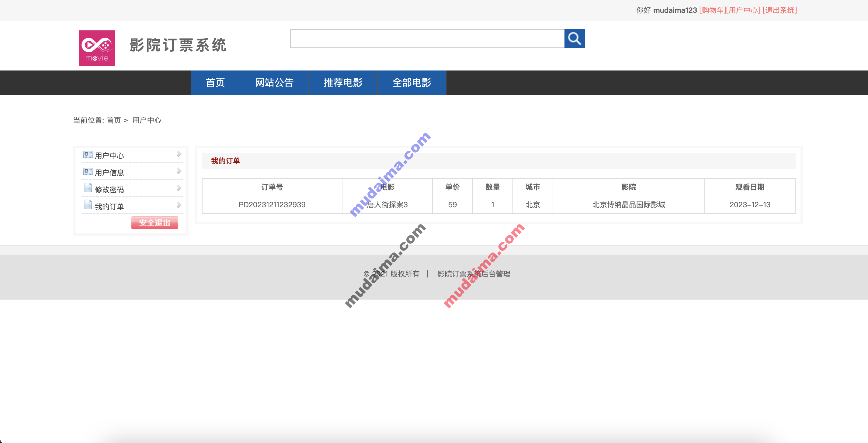The height and width of the screenshot is (443, 868).
Task: Click the pink movie logo
Action: 97,48
